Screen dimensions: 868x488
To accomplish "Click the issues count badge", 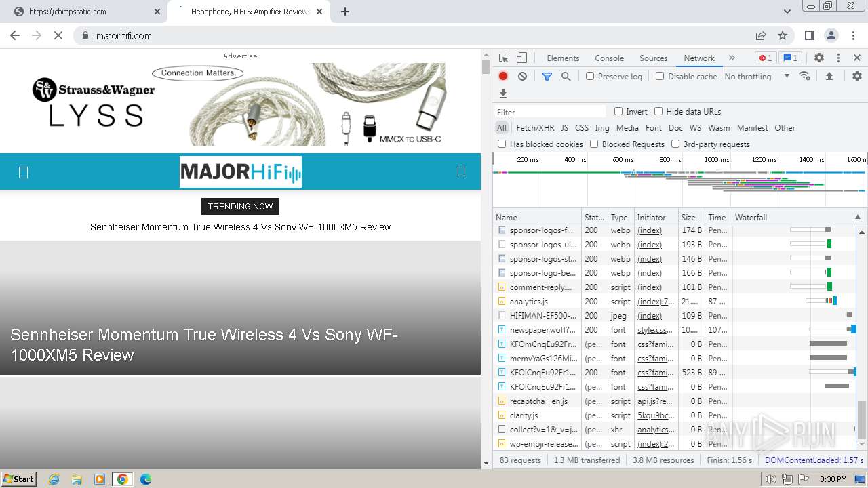I will point(791,58).
